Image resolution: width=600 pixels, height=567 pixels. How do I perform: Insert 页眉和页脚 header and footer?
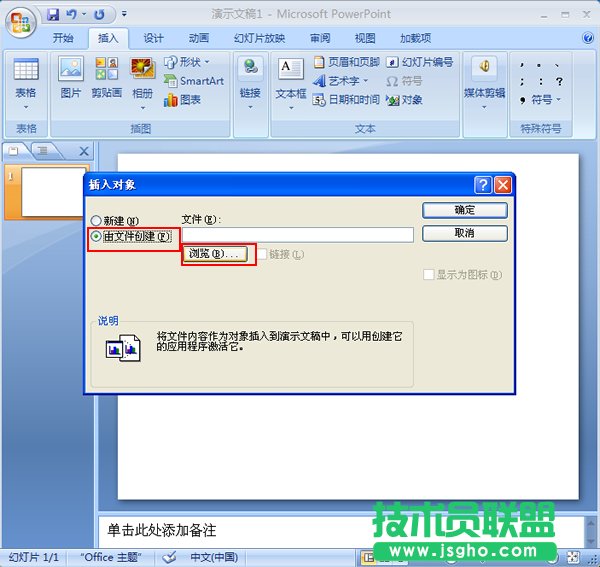point(346,62)
